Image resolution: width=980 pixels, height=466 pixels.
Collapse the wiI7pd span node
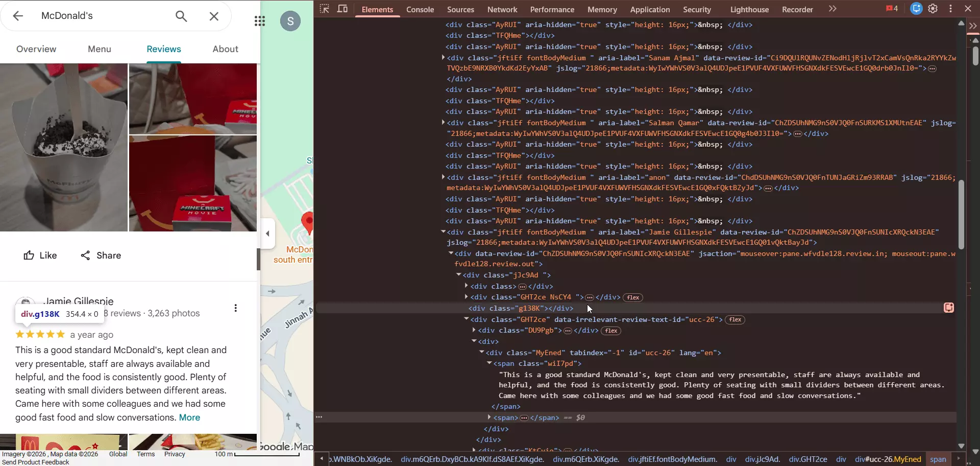point(489,363)
